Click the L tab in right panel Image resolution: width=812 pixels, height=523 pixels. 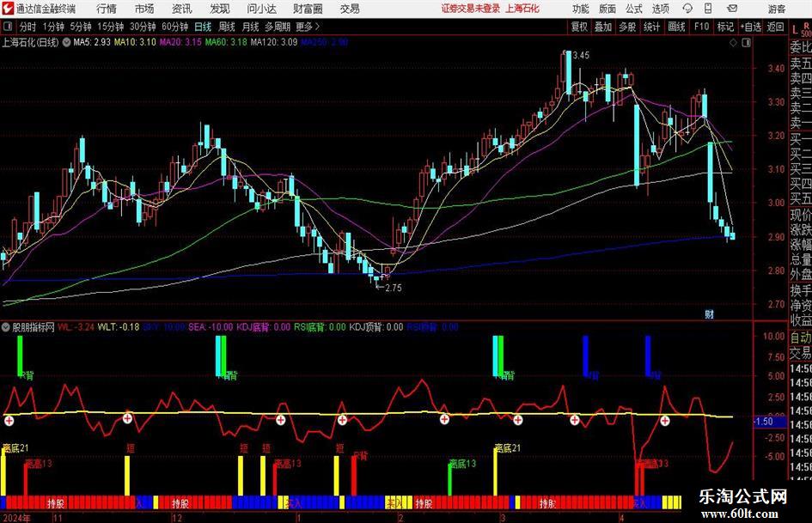(795, 30)
